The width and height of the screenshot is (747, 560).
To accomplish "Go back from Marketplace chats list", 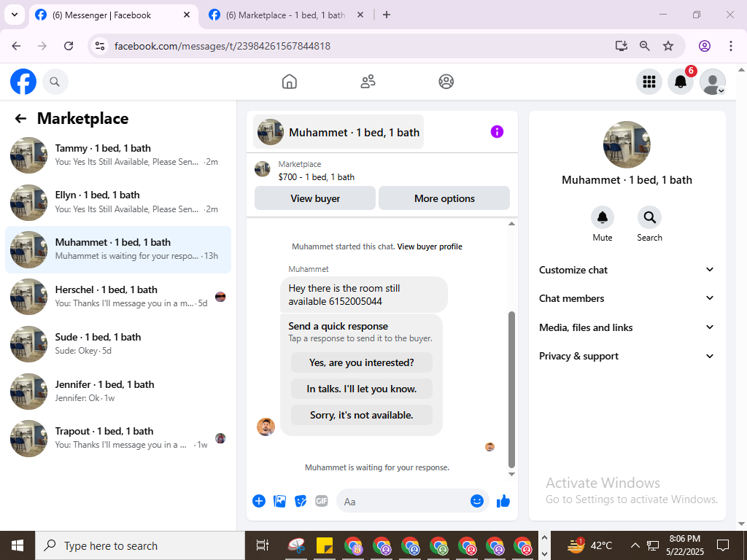I will 20,119.
